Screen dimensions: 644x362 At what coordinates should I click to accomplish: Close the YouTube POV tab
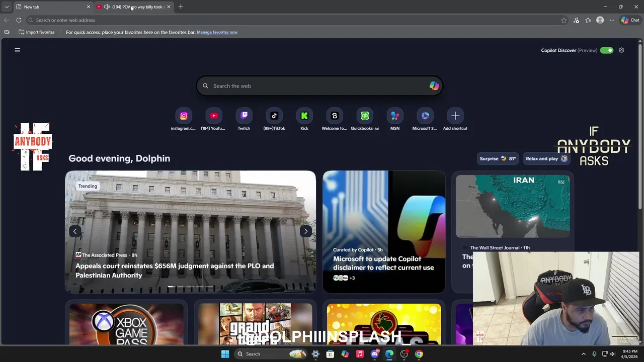coord(169,7)
